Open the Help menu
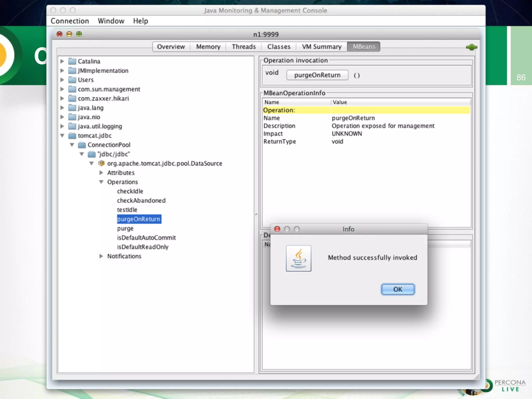 tap(141, 21)
